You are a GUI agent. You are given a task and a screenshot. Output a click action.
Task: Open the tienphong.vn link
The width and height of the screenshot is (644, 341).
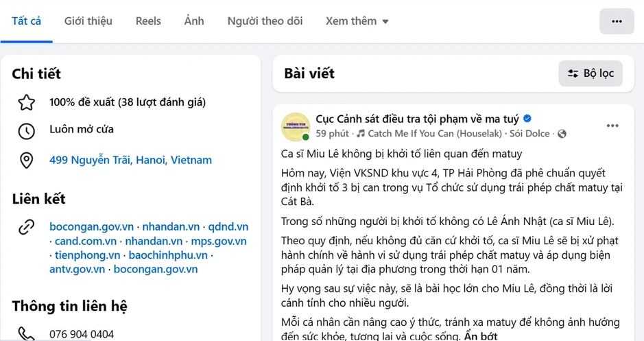pos(88,255)
